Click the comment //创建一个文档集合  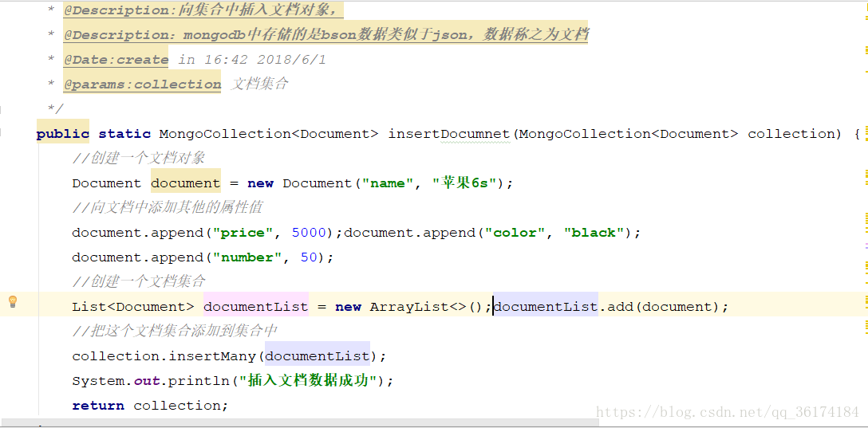(x=138, y=281)
